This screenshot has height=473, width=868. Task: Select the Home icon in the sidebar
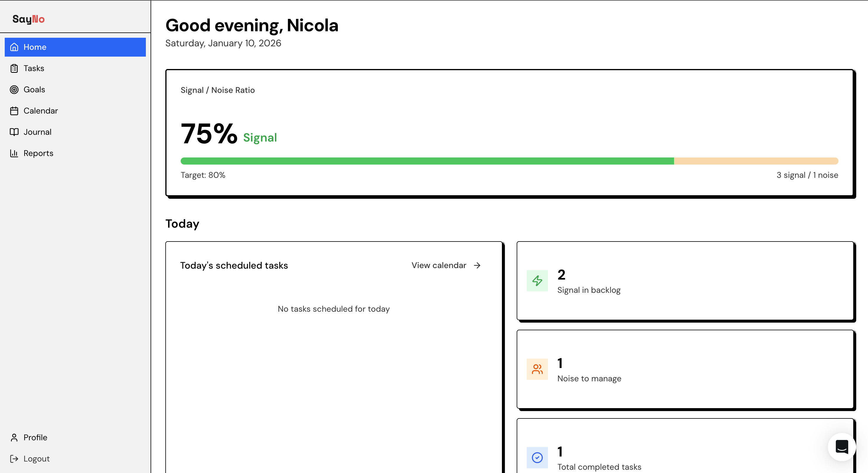point(14,47)
